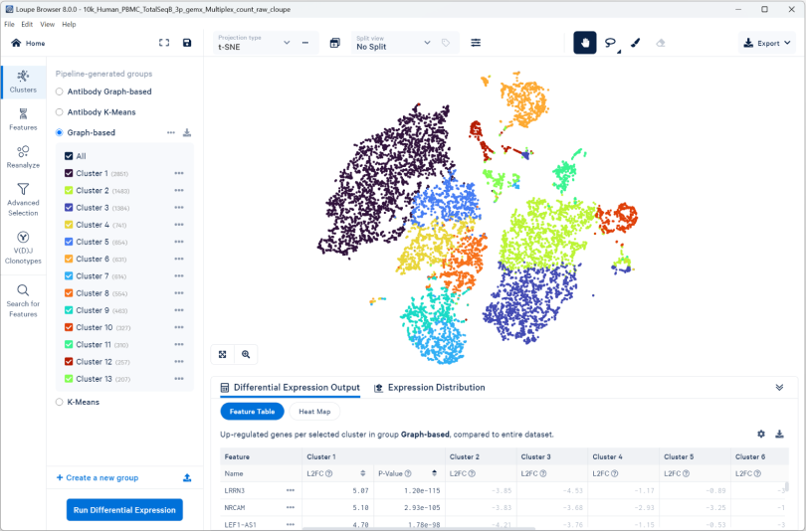Select the lasso selection tool
Image resolution: width=806 pixels, height=532 pixels.
610,43
